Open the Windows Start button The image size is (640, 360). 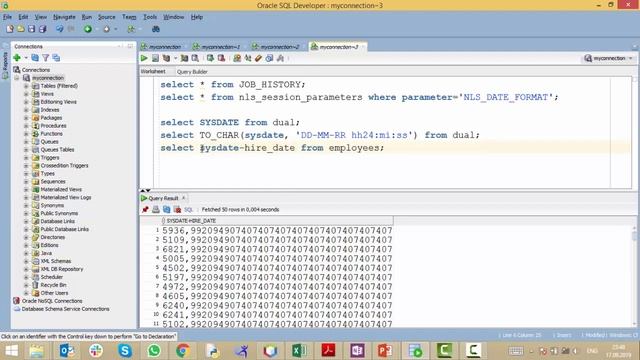tap(11, 350)
